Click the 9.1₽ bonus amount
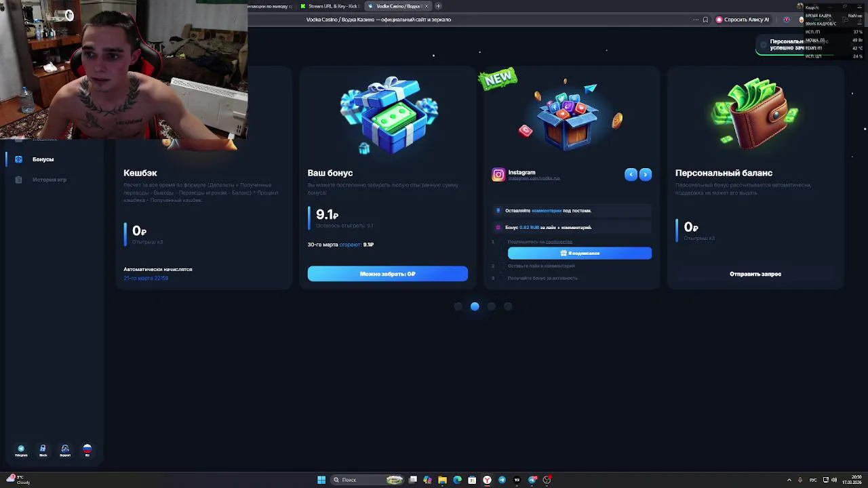This screenshot has height=488, width=868. [x=327, y=215]
